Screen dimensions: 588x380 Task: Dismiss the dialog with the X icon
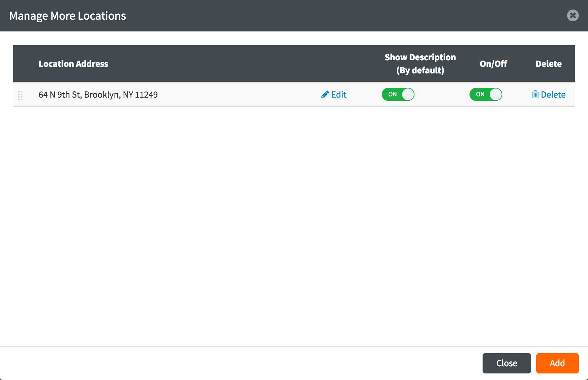(573, 15)
